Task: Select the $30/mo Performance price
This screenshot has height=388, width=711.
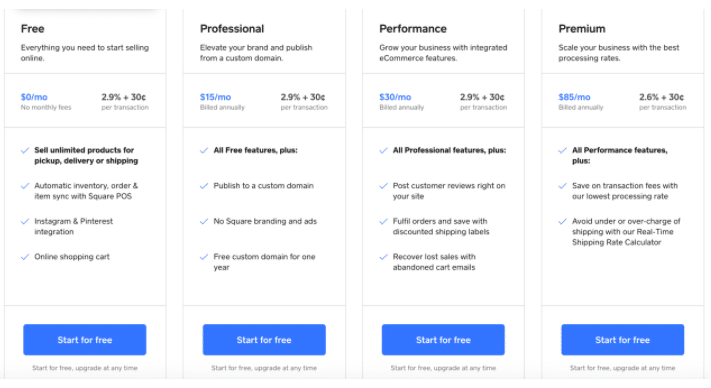Action: [x=395, y=97]
